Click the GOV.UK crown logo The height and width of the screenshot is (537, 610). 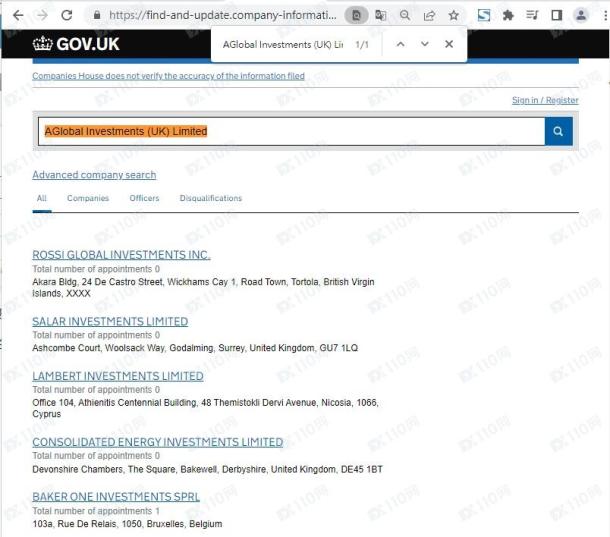pos(76,44)
